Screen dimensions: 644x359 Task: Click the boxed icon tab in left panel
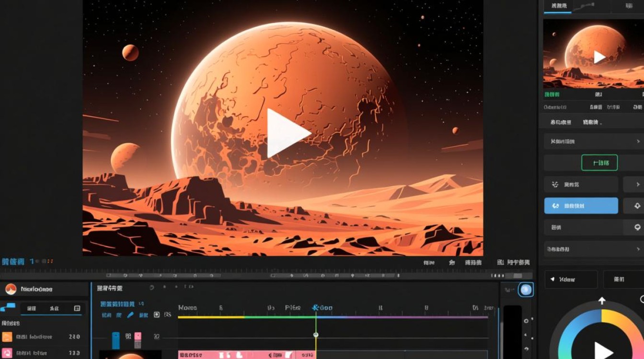click(x=77, y=309)
